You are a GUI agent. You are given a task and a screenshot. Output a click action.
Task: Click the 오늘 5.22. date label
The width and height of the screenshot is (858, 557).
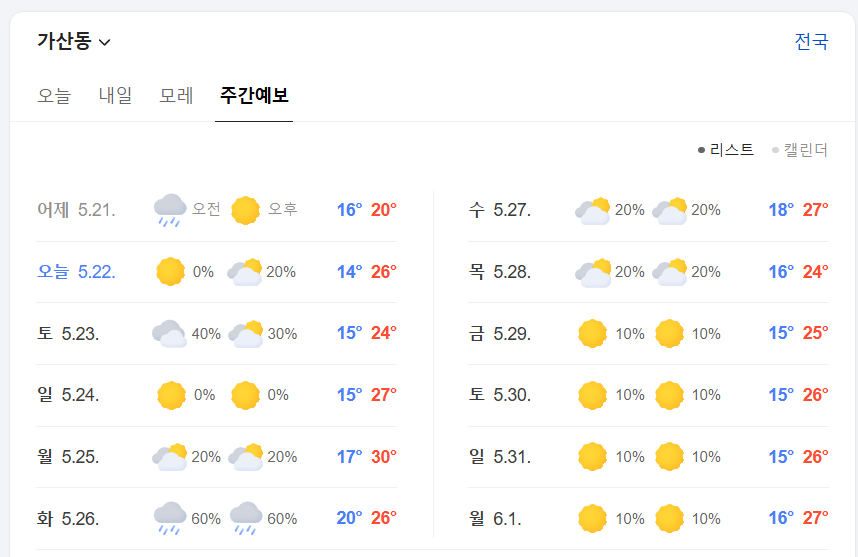[x=76, y=271]
